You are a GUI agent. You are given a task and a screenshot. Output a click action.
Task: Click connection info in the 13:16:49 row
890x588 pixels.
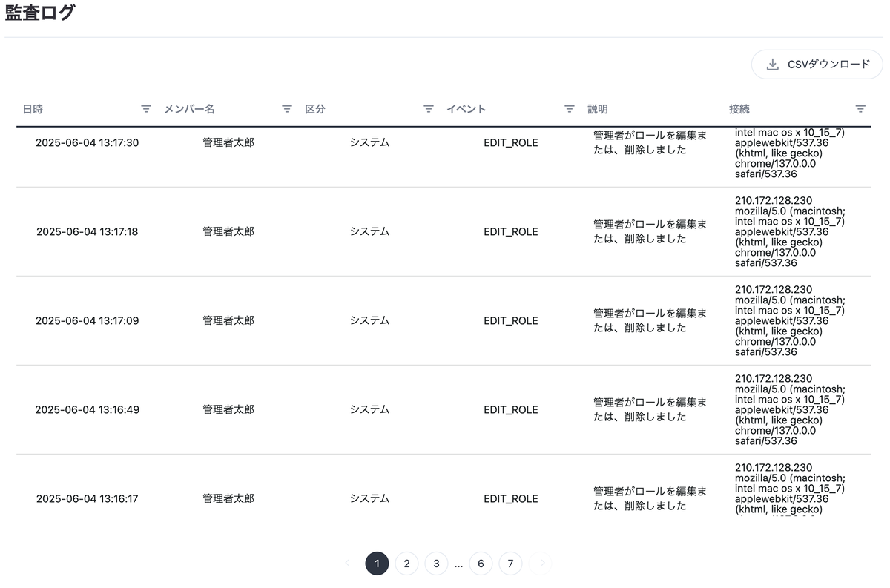point(790,409)
